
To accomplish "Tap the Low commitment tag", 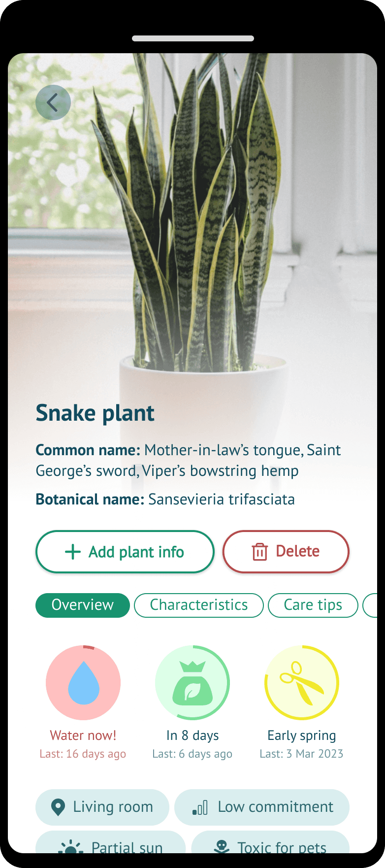I will (x=262, y=807).
